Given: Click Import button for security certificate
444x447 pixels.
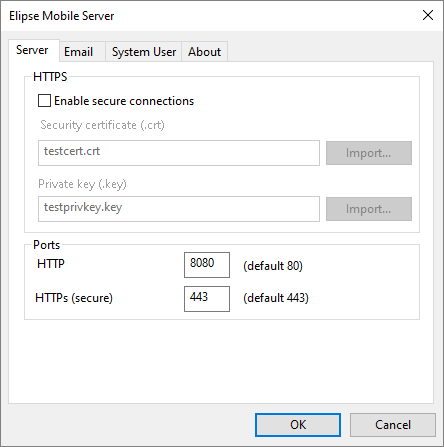Looking at the screenshot, I should pyautogui.click(x=369, y=153).
